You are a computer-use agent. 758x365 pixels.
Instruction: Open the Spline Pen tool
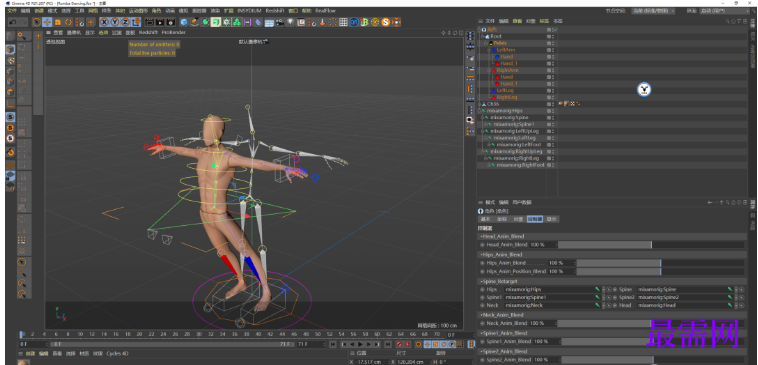click(194, 22)
